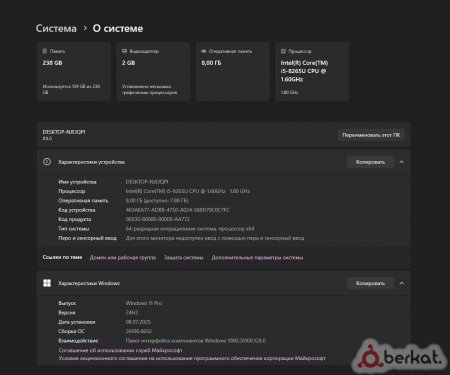Click the 'Ссылки по теме' label
Screen dimensions: 450x375
62,257
